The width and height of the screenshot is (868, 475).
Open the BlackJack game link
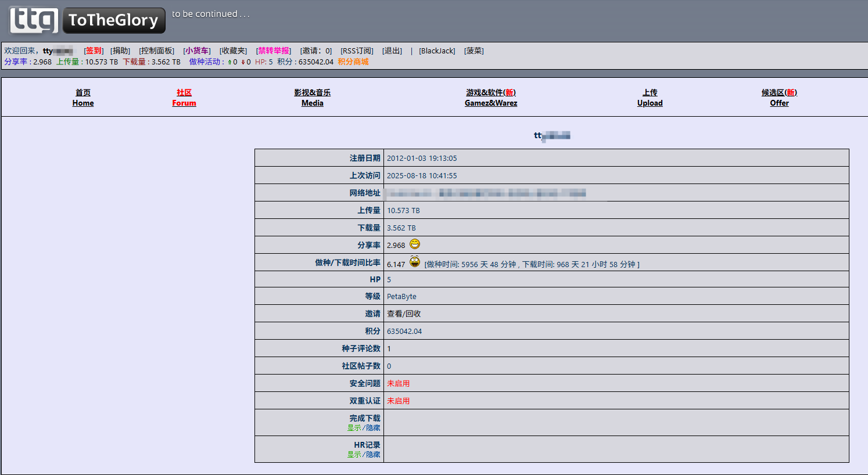[437, 51]
